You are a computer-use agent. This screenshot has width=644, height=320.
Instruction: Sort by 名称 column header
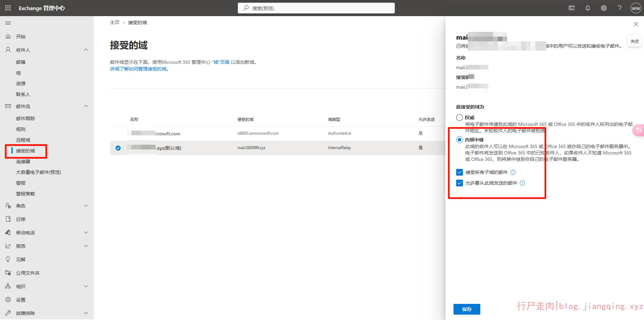click(x=134, y=120)
